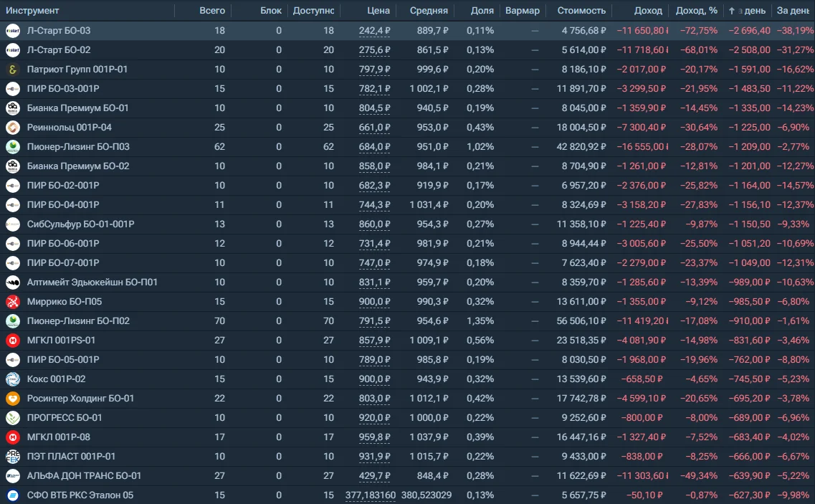
Task: Click the Бианка Премиум БО-02 logo icon
Action: click(12, 166)
